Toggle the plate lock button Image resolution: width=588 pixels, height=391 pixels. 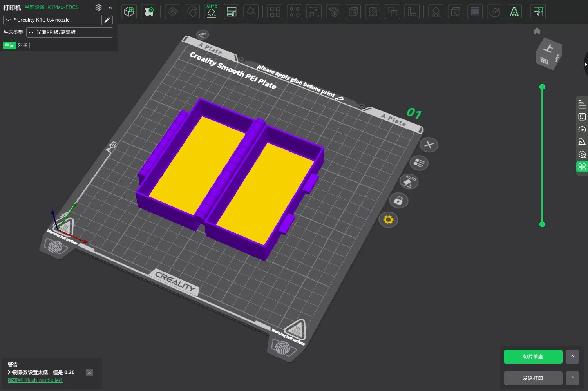click(398, 201)
